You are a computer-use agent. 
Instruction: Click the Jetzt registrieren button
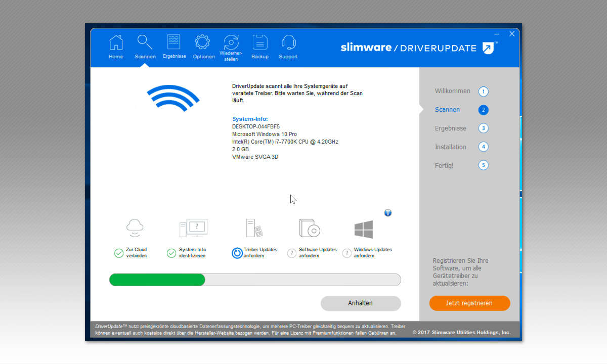(x=469, y=303)
